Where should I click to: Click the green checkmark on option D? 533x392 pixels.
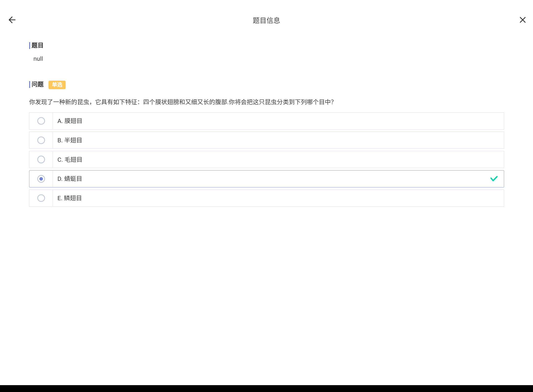click(494, 179)
